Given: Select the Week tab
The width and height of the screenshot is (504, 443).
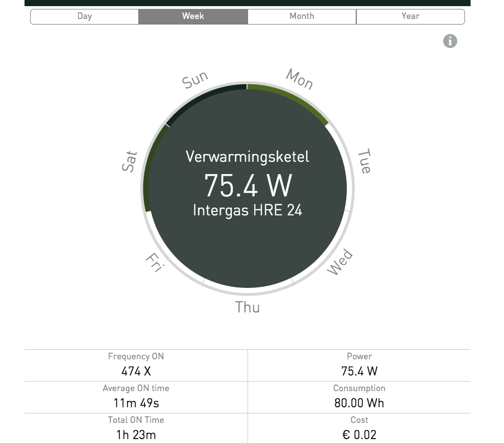Looking at the screenshot, I should pos(193,16).
